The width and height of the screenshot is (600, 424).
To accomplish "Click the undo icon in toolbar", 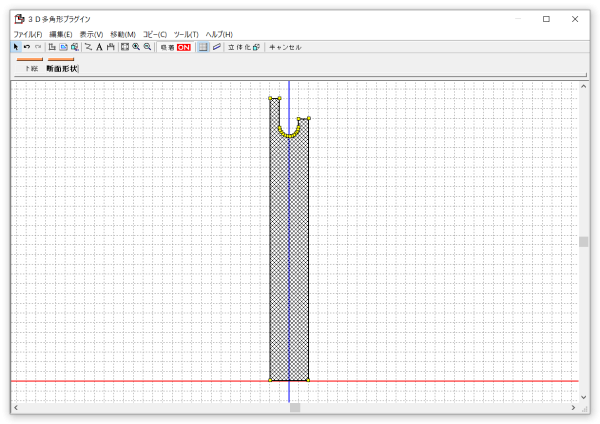I will (x=27, y=47).
